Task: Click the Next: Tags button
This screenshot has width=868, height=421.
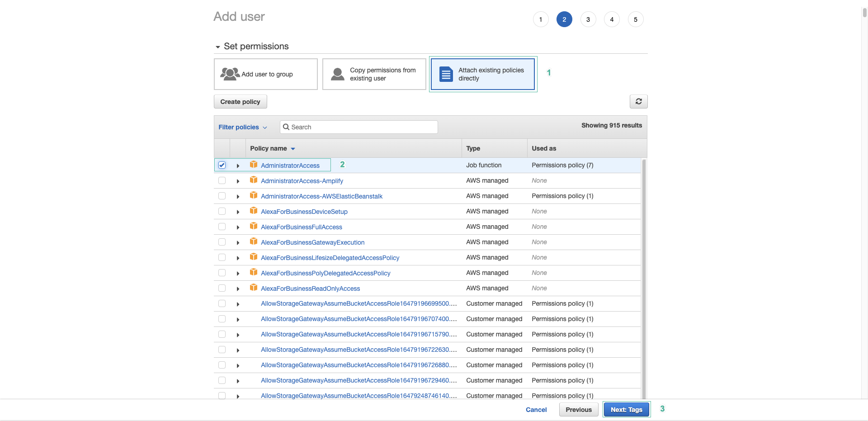Action: pos(627,410)
